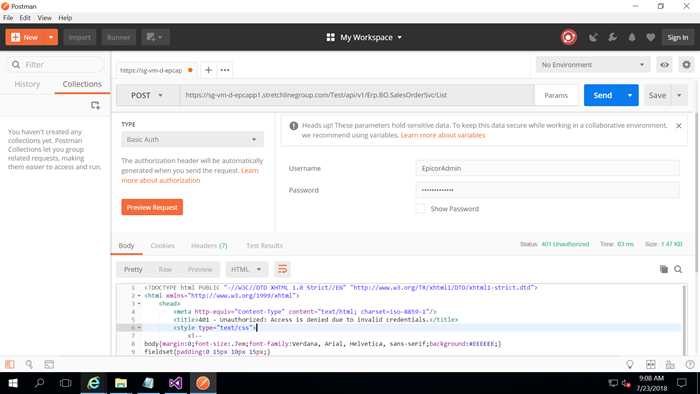This screenshot has width=700, height=394.
Task: Open Windows Start menu
Action: tap(13, 383)
